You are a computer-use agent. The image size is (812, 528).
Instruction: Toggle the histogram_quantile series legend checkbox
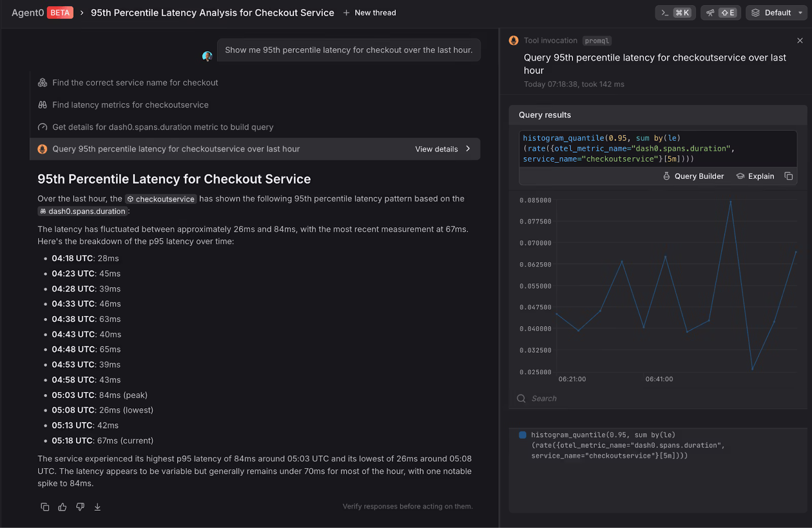pyautogui.click(x=522, y=435)
